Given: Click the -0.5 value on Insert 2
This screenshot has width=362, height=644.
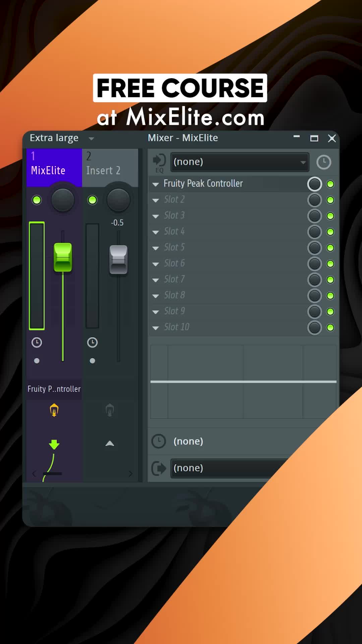Looking at the screenshot, I should (117, 223).
